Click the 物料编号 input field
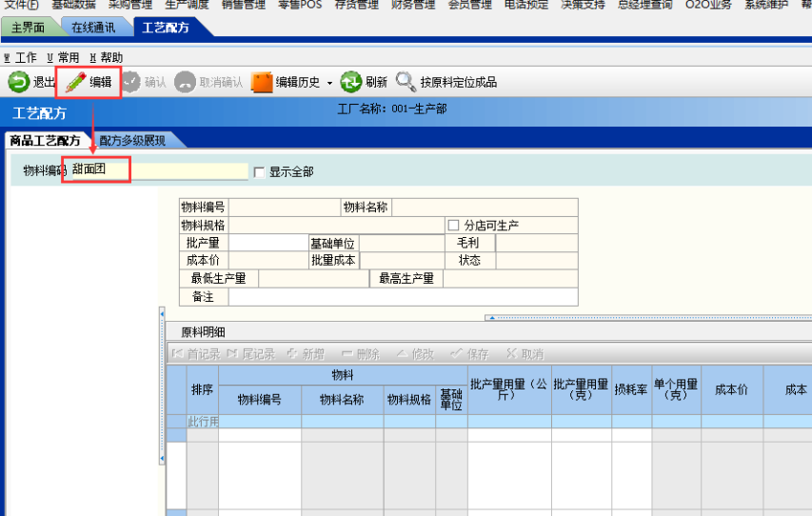The width and height of the screenshot is (812, 516). coord(285,208)
